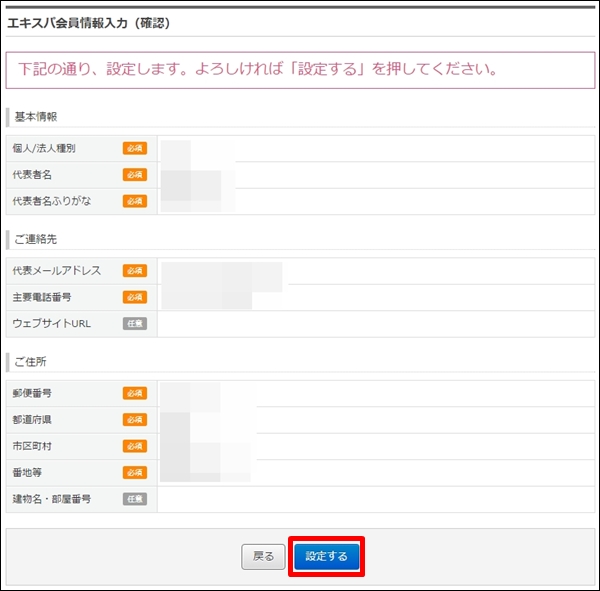This screenshot has width=600, height=591.
Task: Click the 必須 badge beside 主要電話番号
Action: point(135,297)
